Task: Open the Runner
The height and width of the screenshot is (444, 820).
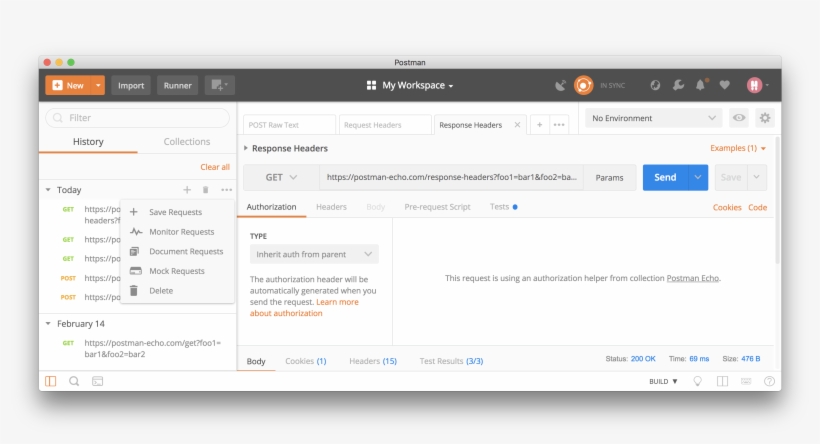Action: tap(177, 85)
